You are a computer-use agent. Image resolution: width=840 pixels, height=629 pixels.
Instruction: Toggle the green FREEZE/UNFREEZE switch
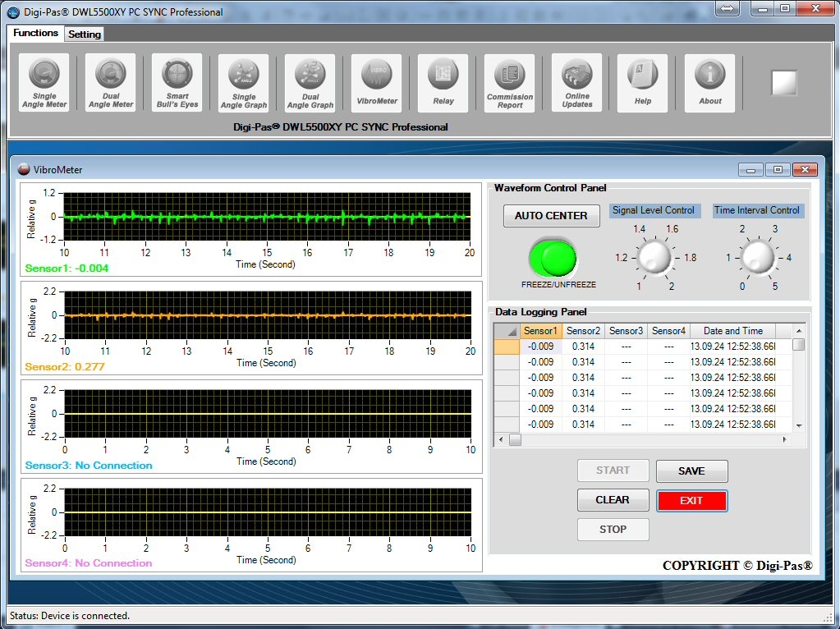(x=553, y=258)
